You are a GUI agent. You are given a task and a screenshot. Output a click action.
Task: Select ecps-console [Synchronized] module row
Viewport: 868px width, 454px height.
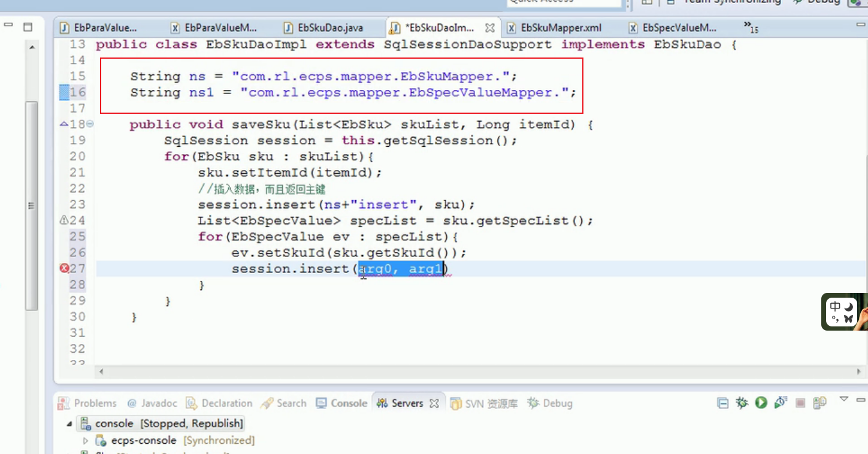click(x=176, y=440)
